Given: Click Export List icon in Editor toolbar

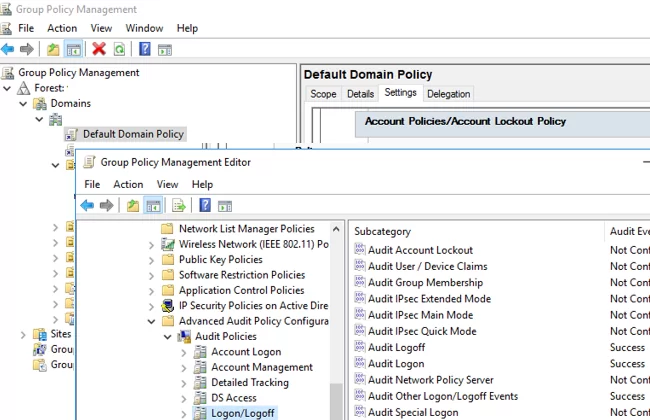Looking at the screenshot, I should [179, 205].
